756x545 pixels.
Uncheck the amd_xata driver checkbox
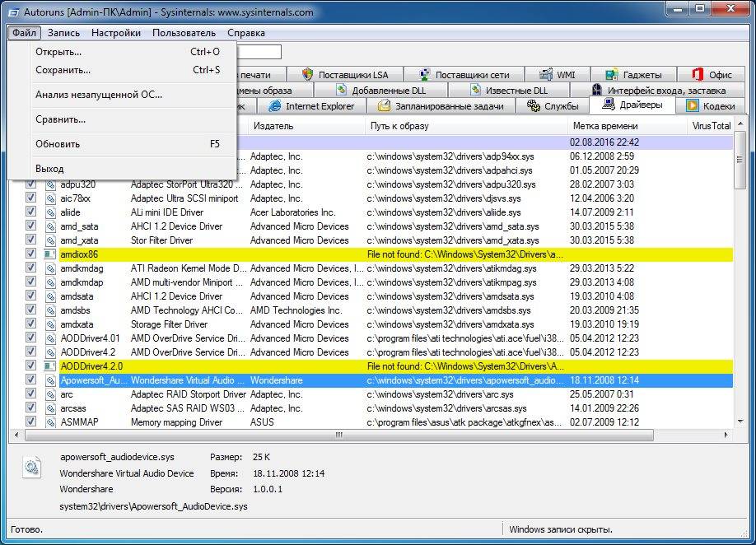(x=30, y=240)
